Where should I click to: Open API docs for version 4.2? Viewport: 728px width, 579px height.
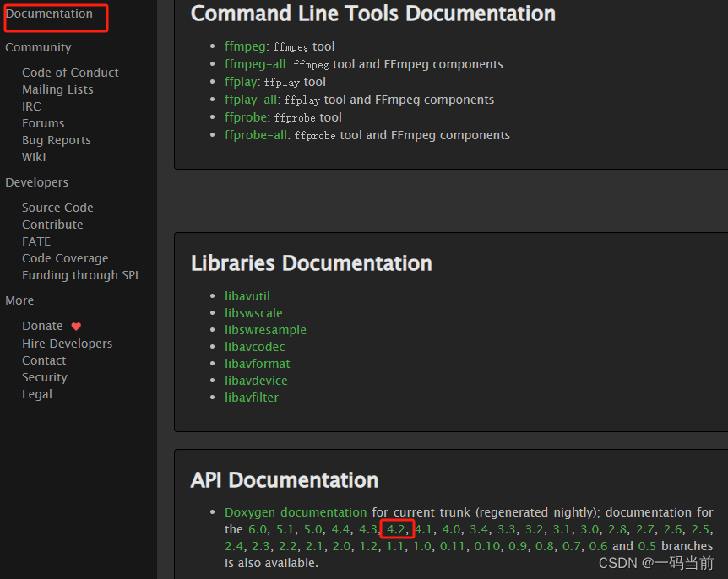click(395, 529)
